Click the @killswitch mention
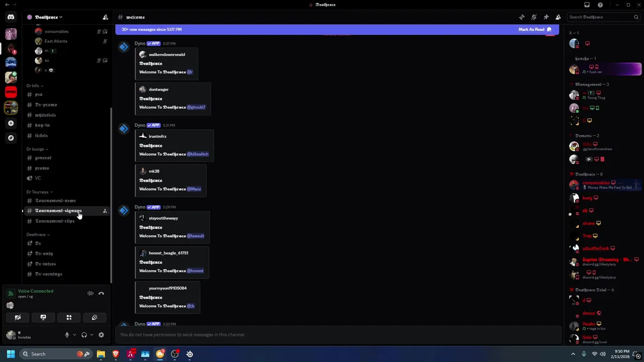 [x=198, y=154]
